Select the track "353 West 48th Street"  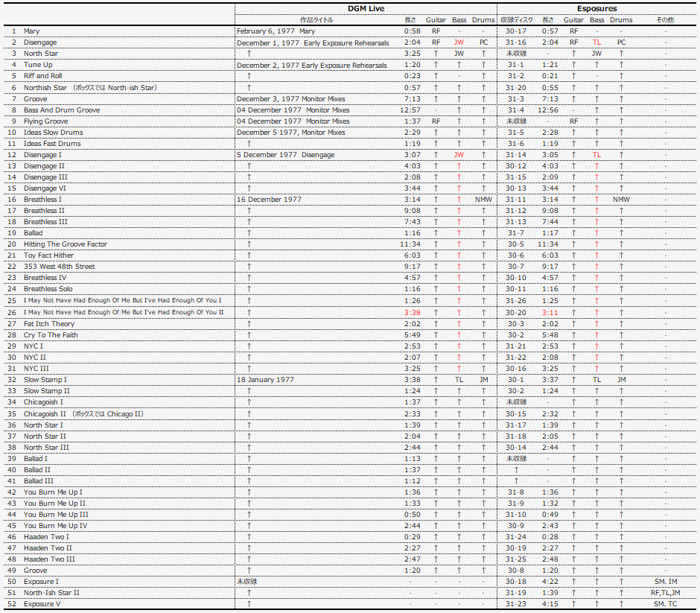pos(59,266)
